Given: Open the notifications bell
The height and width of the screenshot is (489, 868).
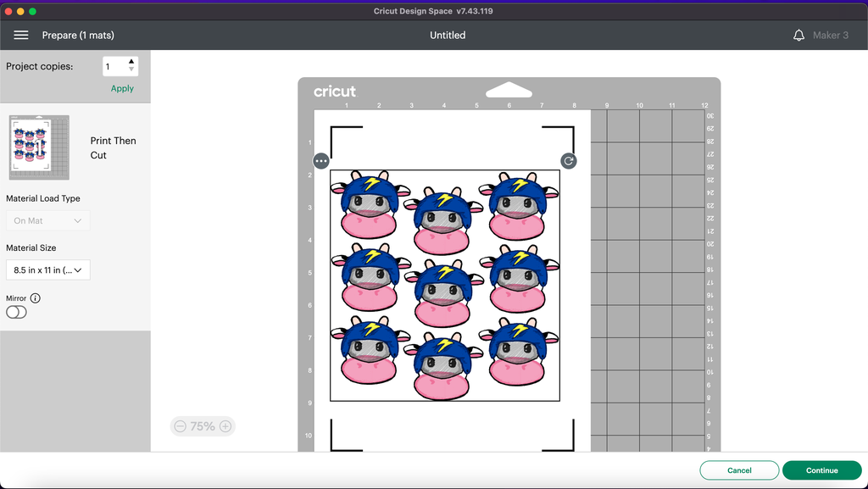Looking at the screenshot, I should pos(798,36).
